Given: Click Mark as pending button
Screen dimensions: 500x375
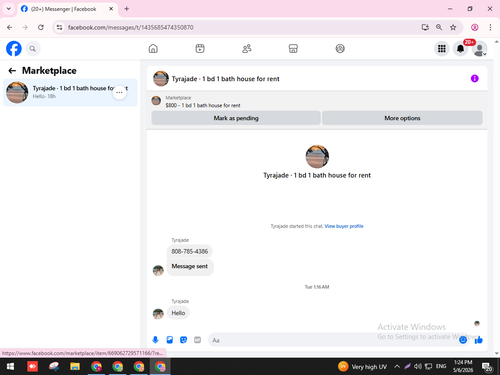Looking at the screenshot, I should 236,118.
